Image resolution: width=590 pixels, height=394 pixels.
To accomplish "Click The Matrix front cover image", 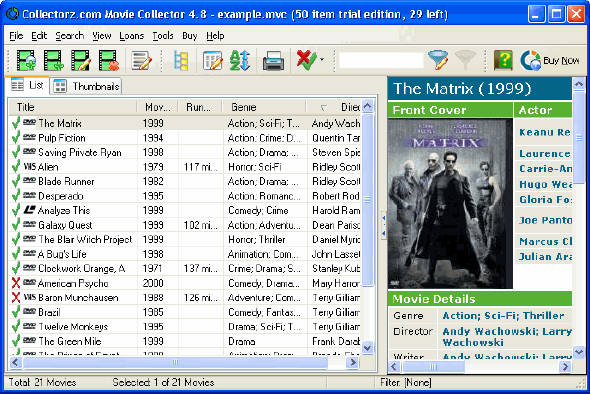I will point(450,204).
